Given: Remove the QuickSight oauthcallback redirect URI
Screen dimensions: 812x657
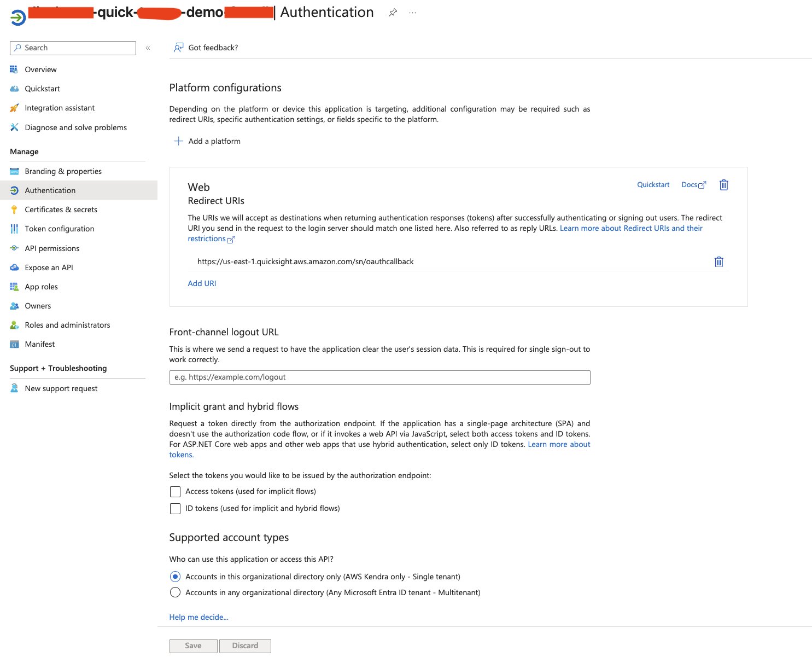Looking at the screenshot, I should click(x=718, y=261).
